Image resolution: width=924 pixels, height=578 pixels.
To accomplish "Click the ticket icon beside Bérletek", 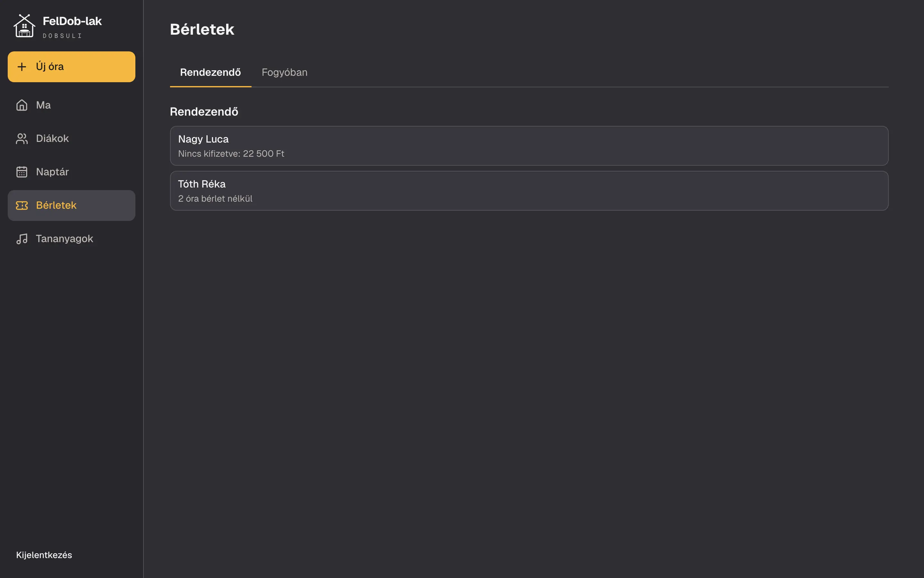I will [22, 205].
